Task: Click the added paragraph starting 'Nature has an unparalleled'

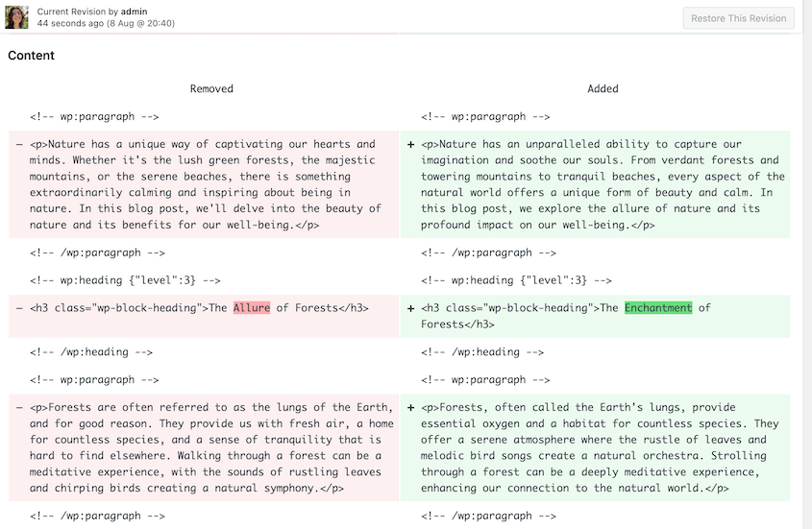Action: point(596,184)
